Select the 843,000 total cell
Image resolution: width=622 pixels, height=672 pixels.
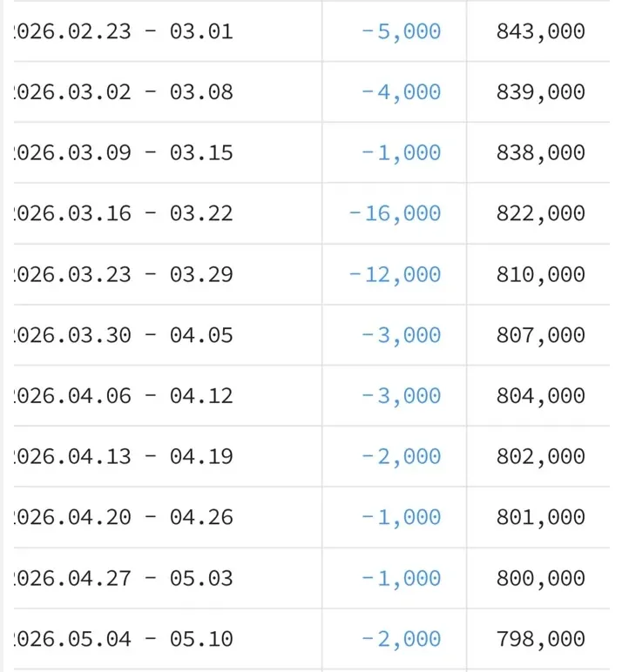point(540,31)
